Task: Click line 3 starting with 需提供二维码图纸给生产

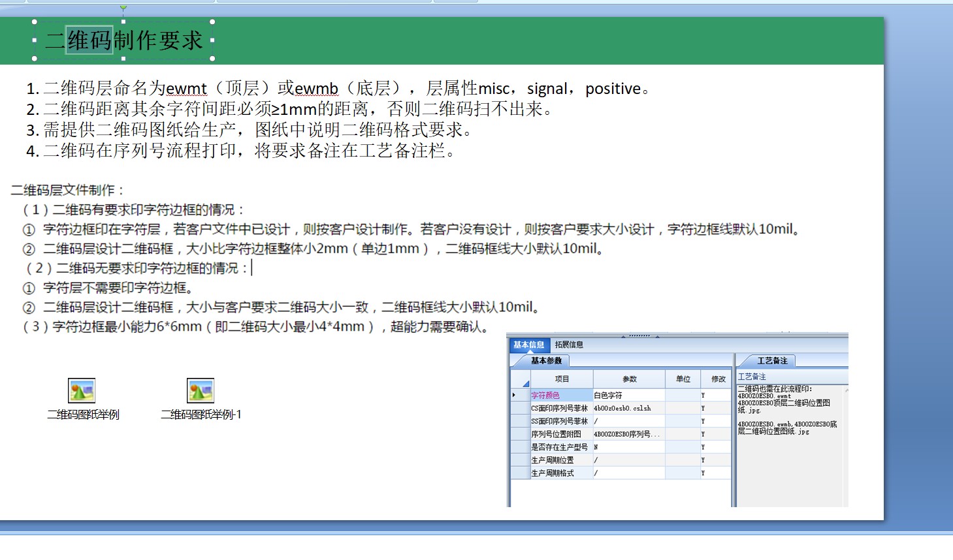Action: [250, 130]
